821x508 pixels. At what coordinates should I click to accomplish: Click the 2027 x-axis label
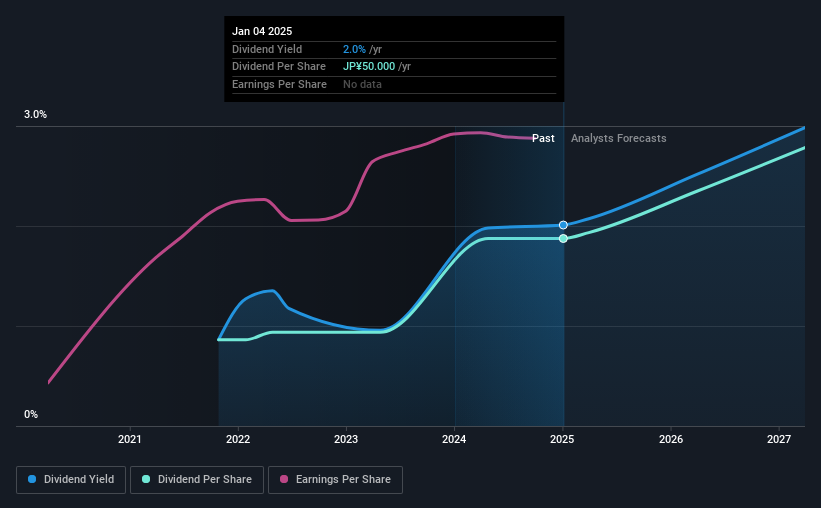tap(779, 439)
